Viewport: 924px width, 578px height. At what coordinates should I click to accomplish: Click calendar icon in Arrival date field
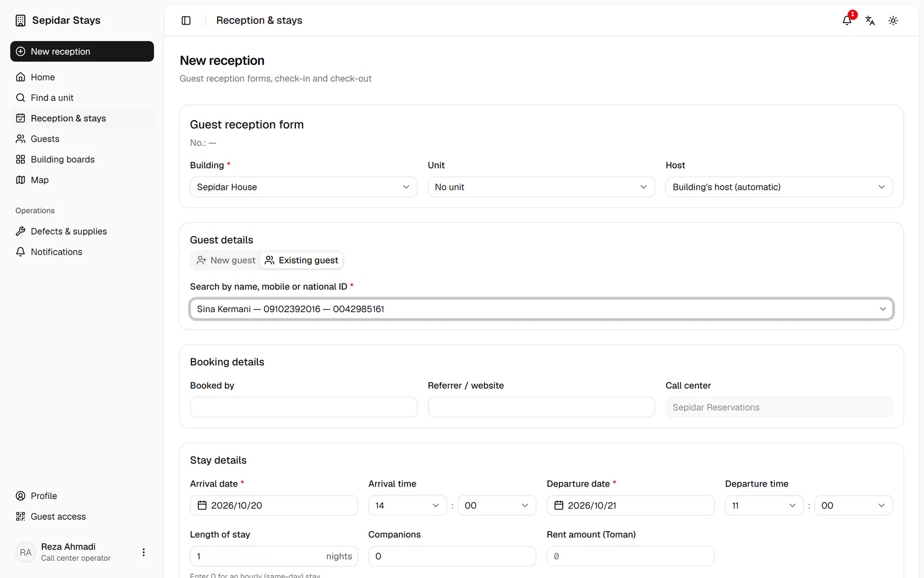pyautogui.click(x=202, y=505)
